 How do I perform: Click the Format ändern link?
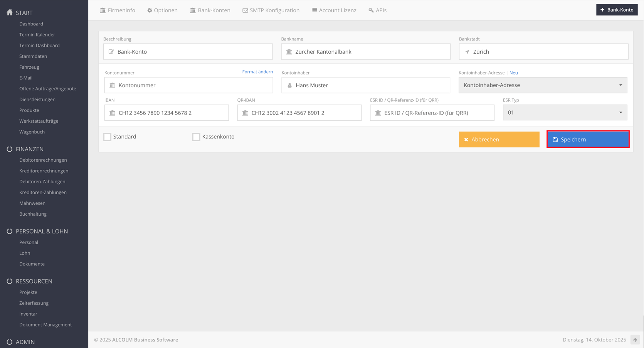pyautogui.click(x=257, y=72)
